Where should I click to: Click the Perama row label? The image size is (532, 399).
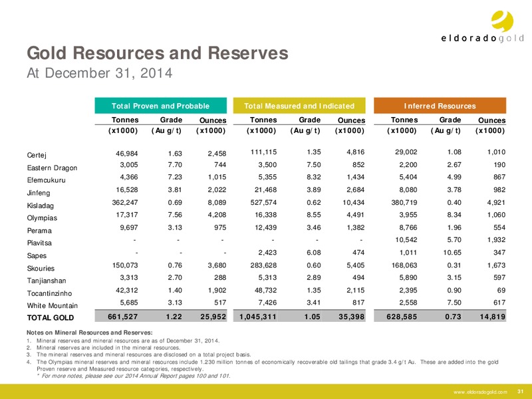39,231
